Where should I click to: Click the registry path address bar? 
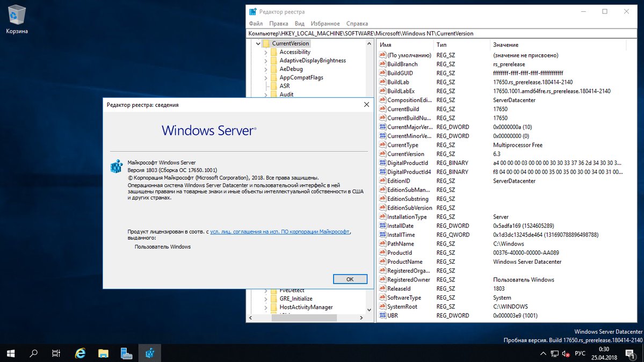[403, 33]
